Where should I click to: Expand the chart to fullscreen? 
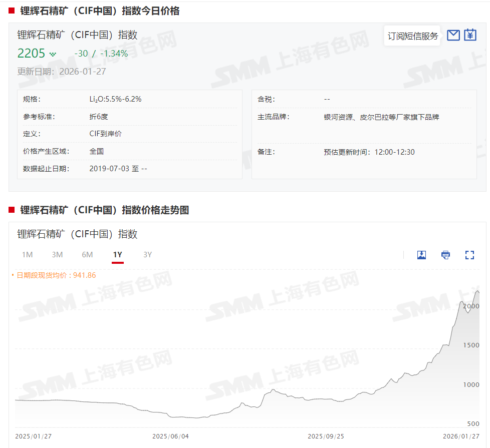(x=469, y=255)
